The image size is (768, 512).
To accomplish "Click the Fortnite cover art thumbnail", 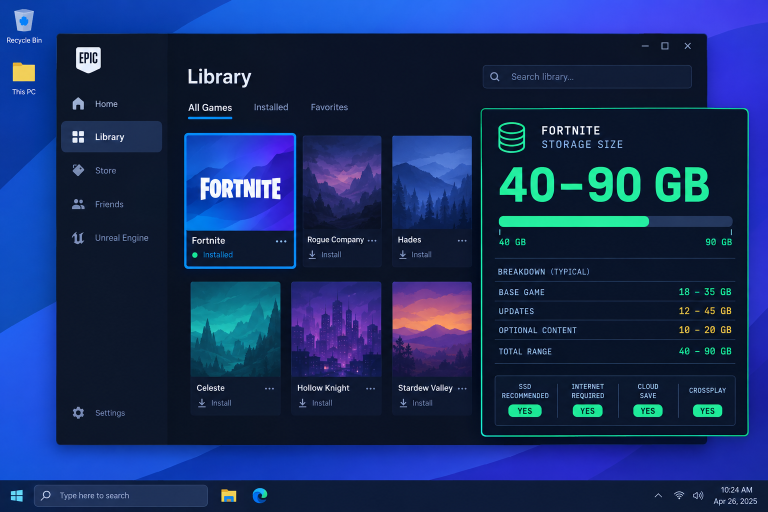I will click(240, 183).
